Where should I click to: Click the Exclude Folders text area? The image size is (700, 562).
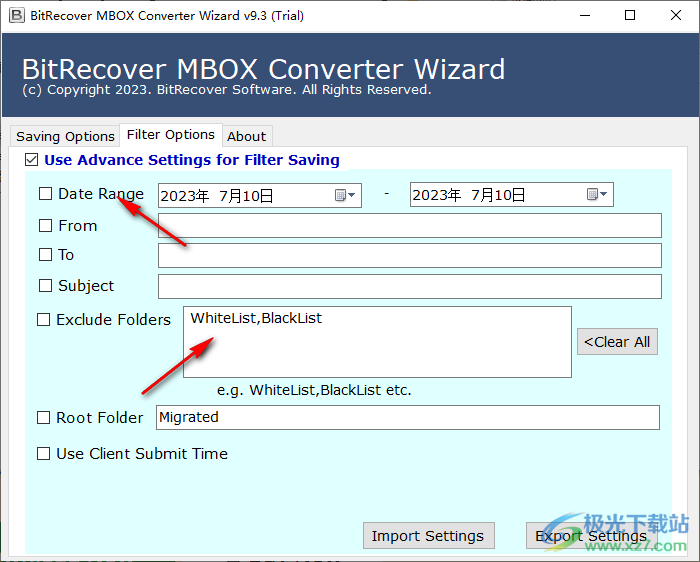[377, 342]
